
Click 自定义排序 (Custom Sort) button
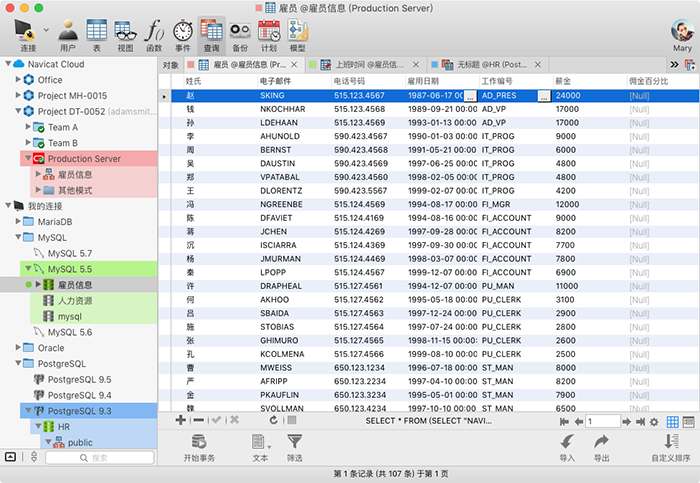[x=671, y=448]
